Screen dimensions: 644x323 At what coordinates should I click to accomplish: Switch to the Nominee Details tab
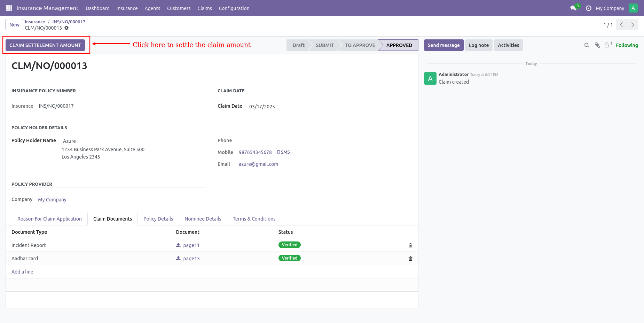(203, 219)
